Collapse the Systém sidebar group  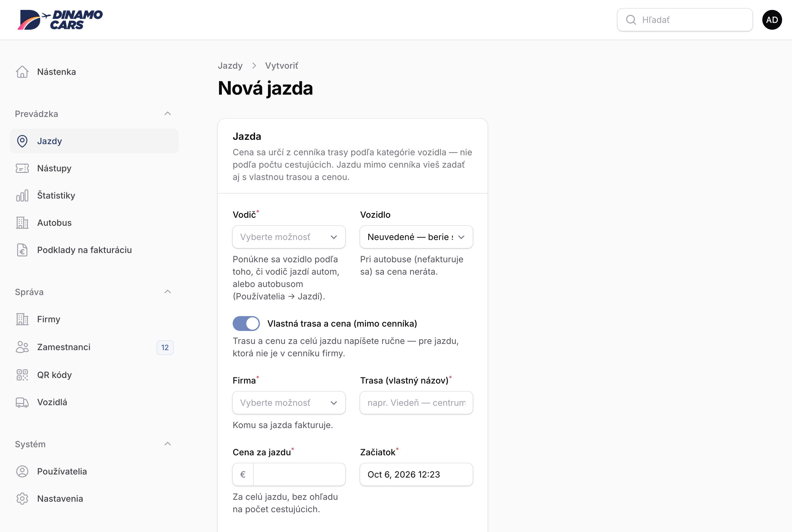pos(168,444)
